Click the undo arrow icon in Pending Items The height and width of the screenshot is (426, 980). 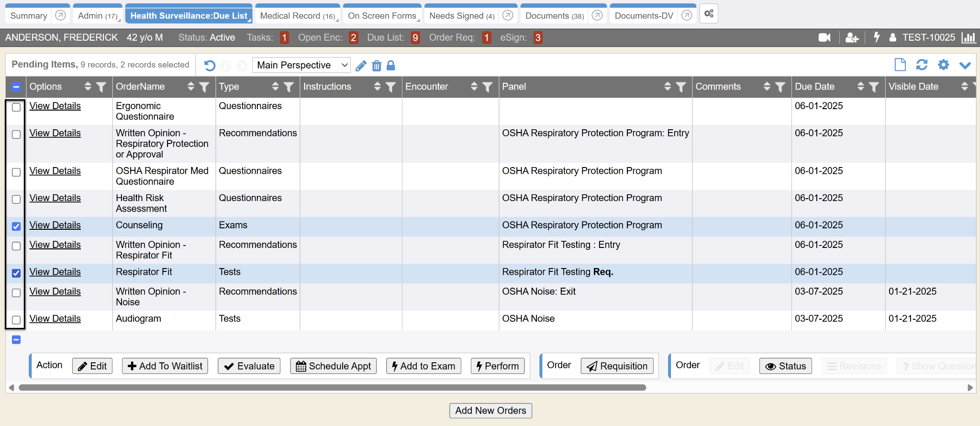[x=210, y=66]
